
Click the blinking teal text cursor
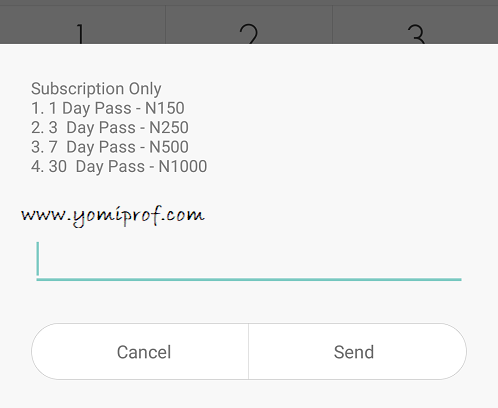click(38, 259)
